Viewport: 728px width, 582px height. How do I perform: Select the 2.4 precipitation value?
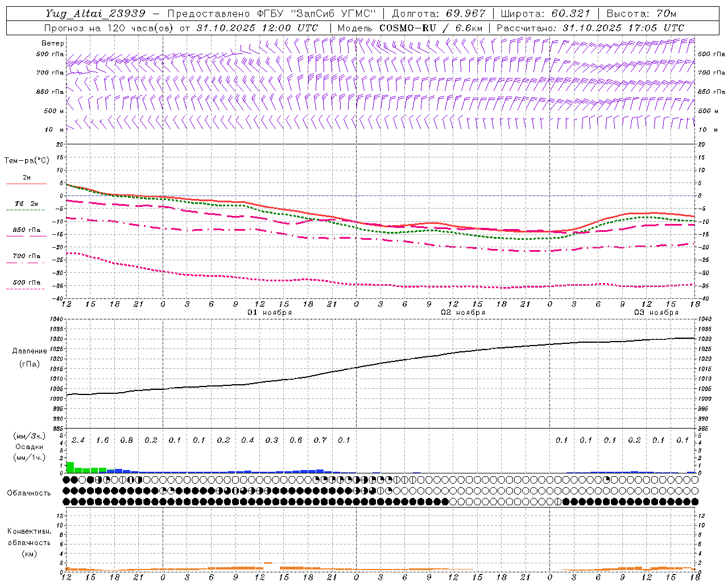(78, 440)
